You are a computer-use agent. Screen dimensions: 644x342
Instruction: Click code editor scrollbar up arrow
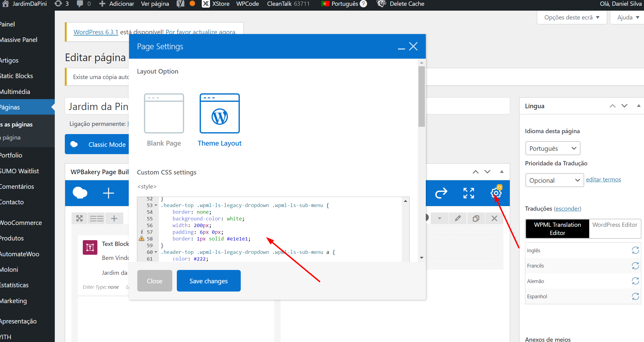(405, 201)
